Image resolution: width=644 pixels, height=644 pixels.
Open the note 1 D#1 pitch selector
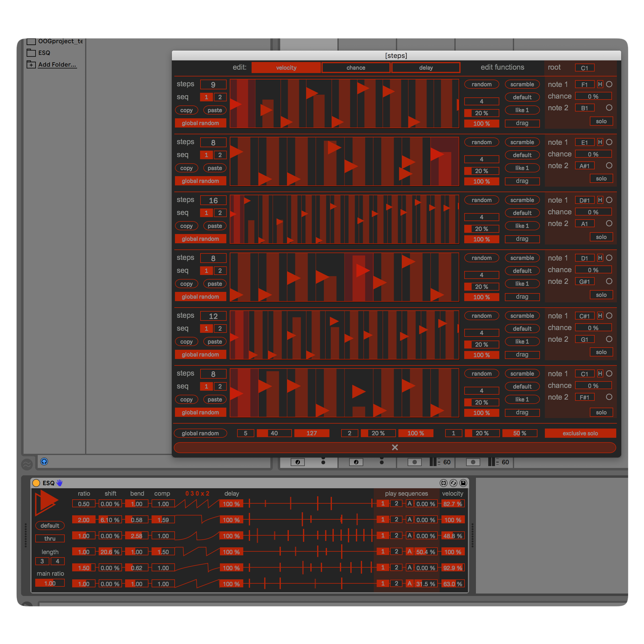(585, 200)
